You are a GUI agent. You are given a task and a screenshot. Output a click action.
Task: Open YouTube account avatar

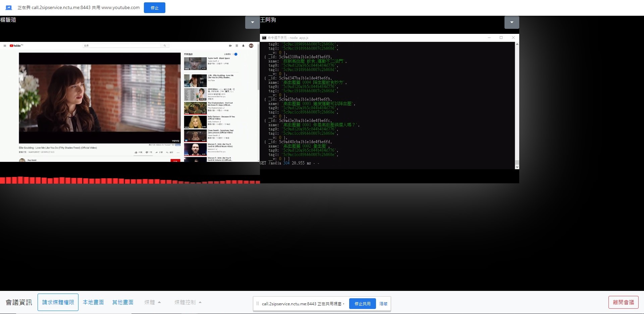251,46
